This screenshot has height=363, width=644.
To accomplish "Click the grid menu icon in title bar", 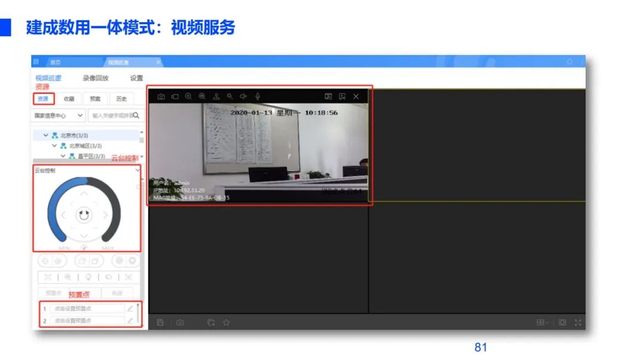I will tap(36, 61).
